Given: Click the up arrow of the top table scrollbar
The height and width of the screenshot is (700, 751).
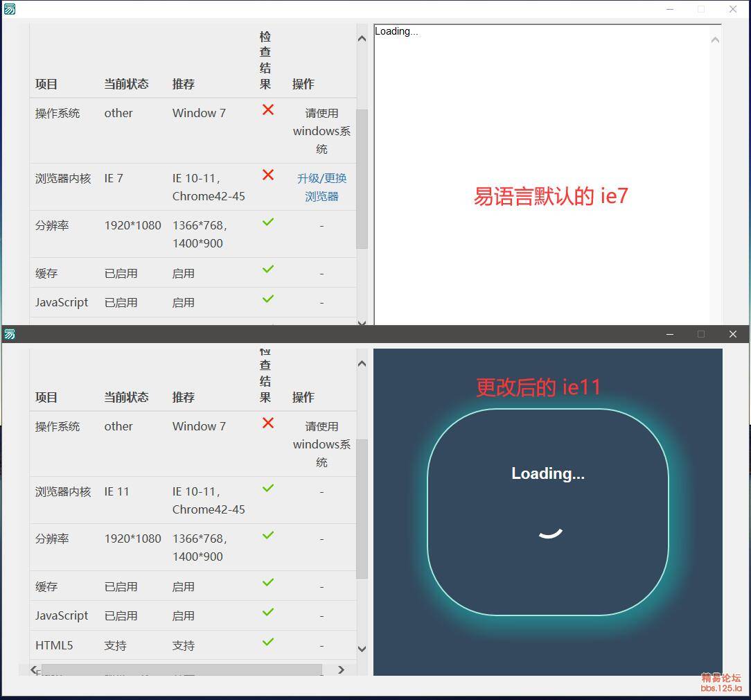Looking at the screenshot, I should pos(362,38).
